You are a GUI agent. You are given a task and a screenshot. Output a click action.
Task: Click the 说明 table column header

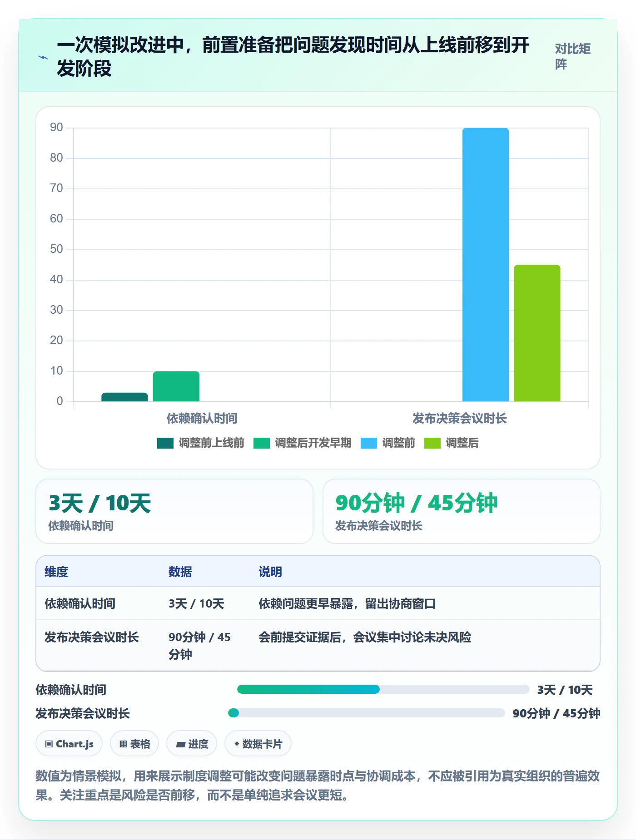click(x=270, y=572)
